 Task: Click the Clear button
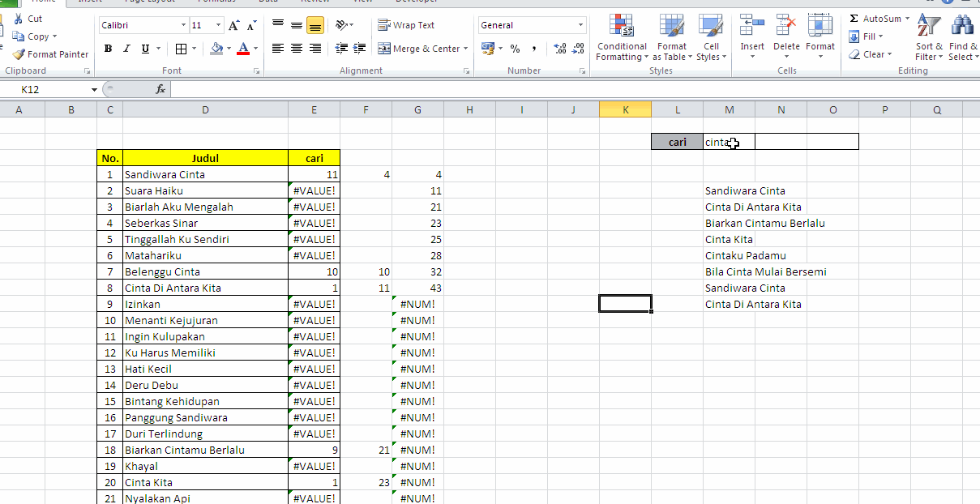tap(874, 53)
